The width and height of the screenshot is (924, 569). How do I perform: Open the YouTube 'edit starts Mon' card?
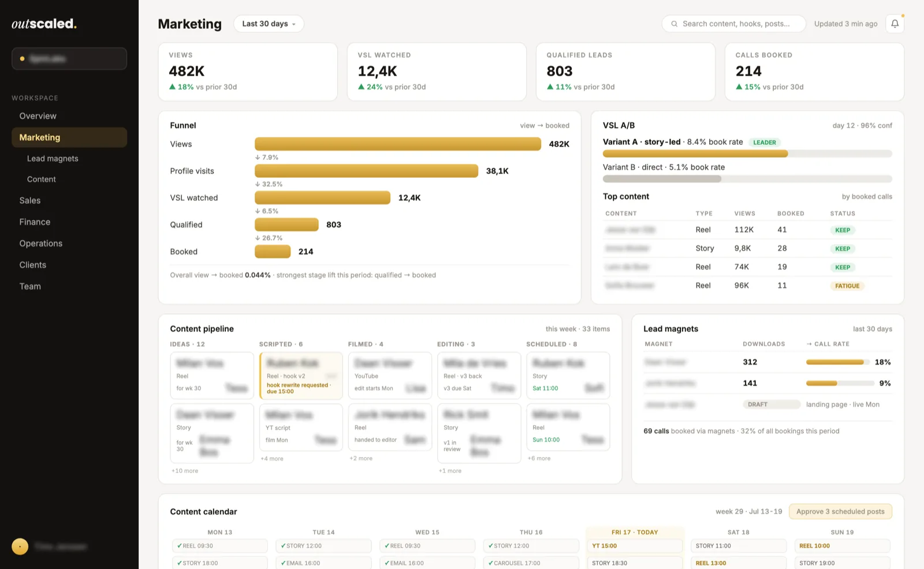tap(390, 376)
